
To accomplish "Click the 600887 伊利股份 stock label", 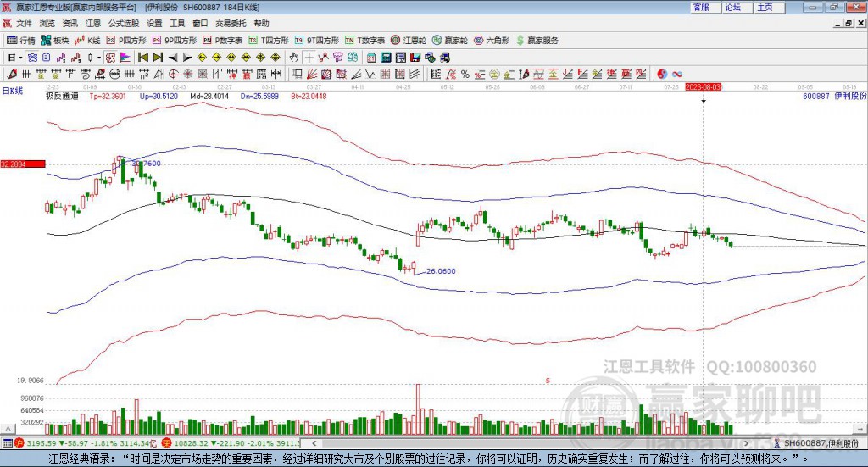I will click(x=834, y=96).
